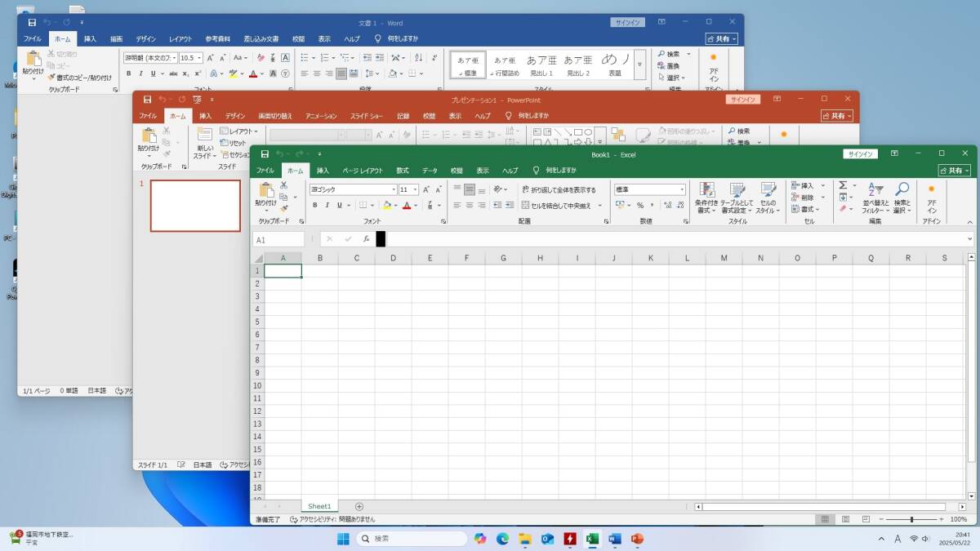Open the アニメーション tab in PowerPoint
The image size is (980, 551).
(x=321, y=116)
